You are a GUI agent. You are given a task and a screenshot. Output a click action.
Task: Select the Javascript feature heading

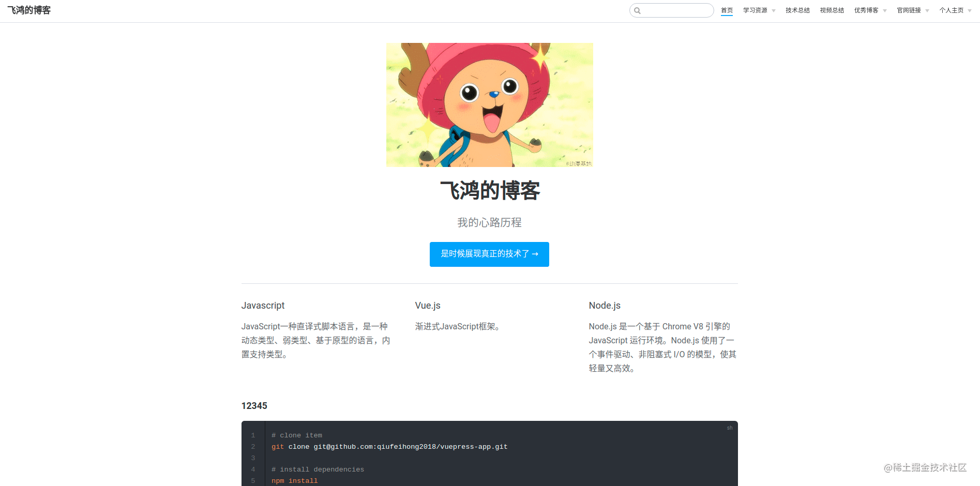click(263, 306)
